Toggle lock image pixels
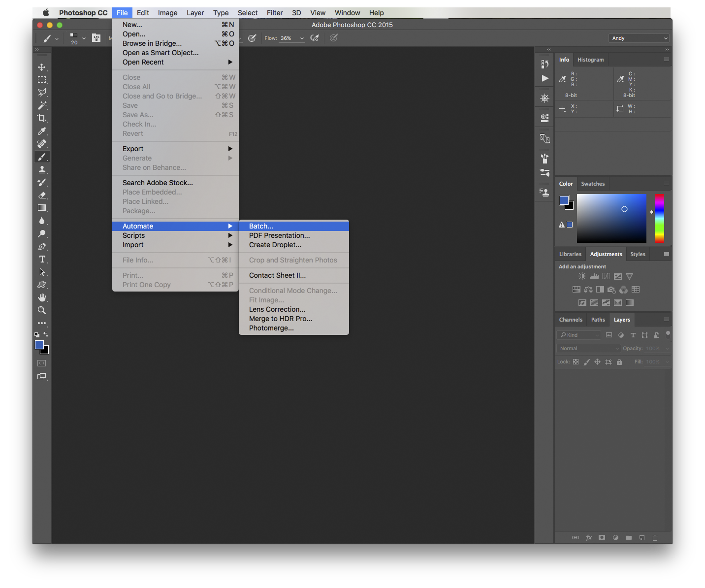This screenshot has width=705, height=588. [586, 362]
